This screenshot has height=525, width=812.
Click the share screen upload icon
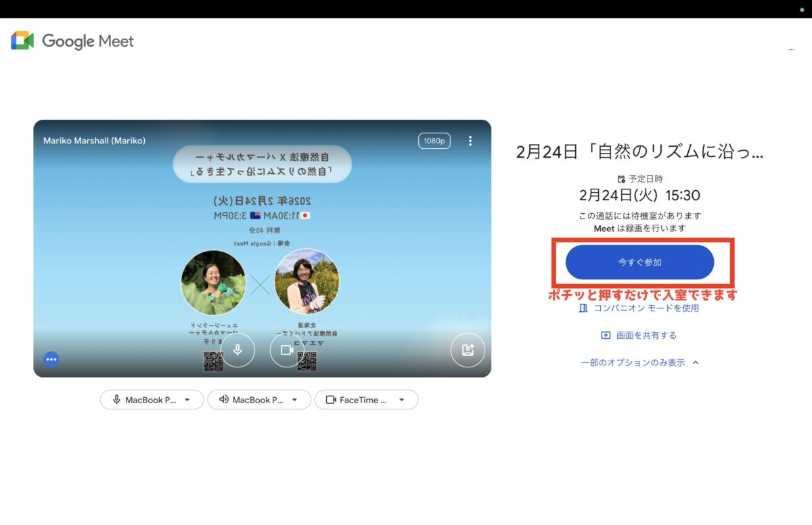point(606,336)
